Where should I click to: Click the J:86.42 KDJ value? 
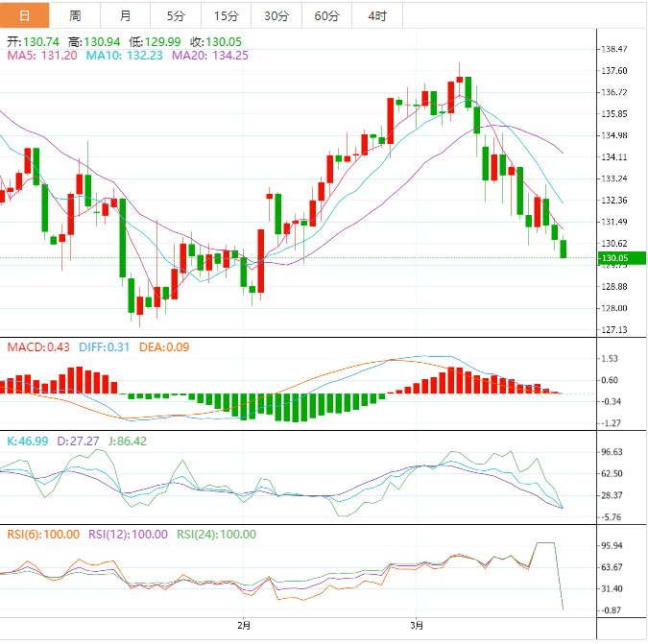tap(128, 441)
